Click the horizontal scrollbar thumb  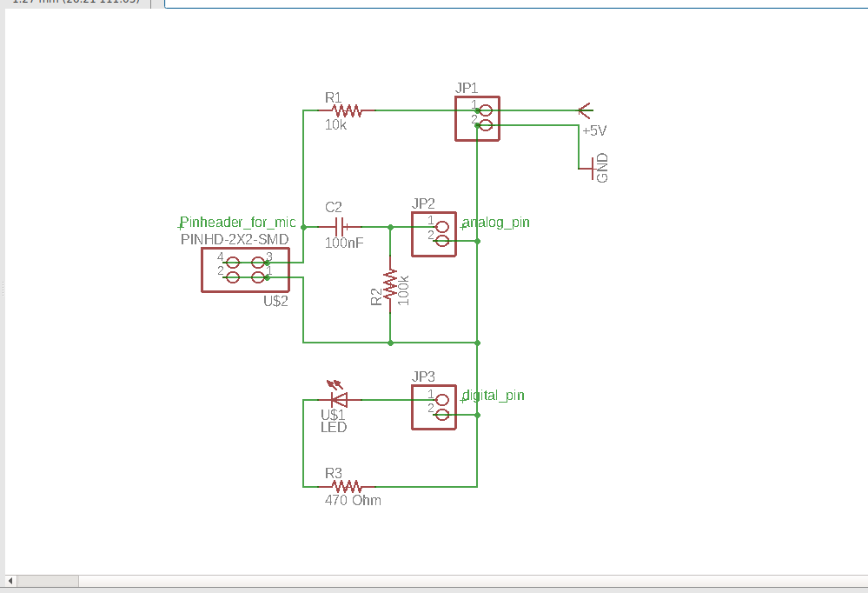click(x=48, y=581)
